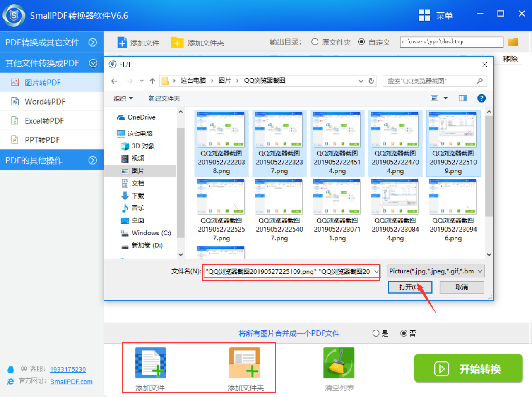This screenshot has height=397, width=532.
Task: Click the SmallPDF shield logo icon
Action: click(x=14, y=16)
